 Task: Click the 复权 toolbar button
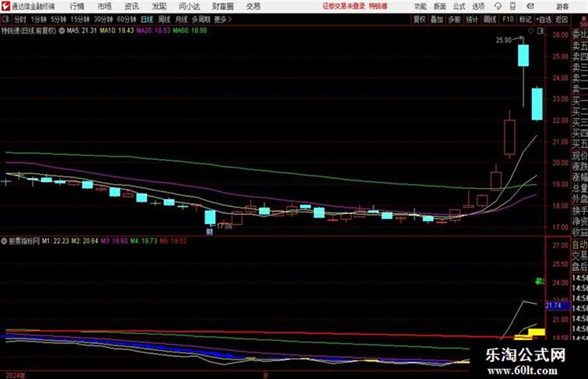pos(419,19)
